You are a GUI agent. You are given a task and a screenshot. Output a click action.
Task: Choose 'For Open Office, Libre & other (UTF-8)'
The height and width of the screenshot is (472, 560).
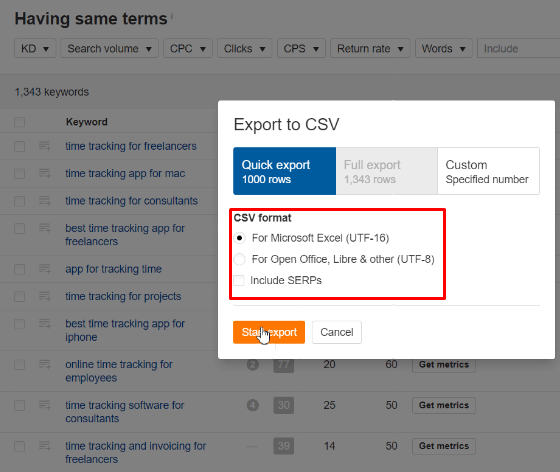[x=239, y=259]
